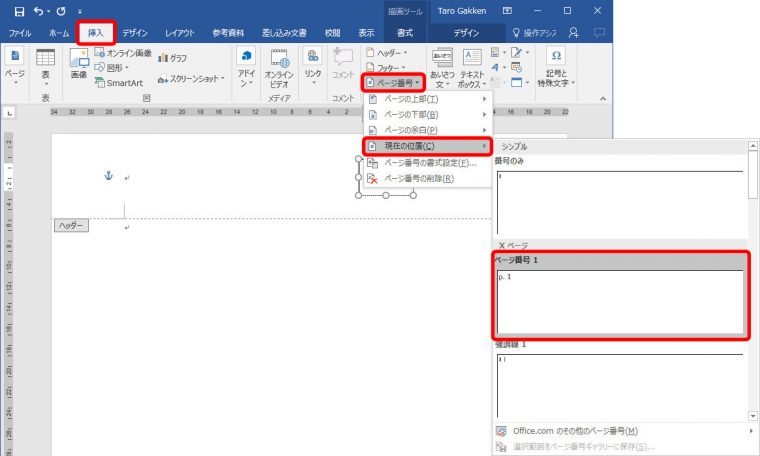
Task: Open the undo history dropdown arrow
Action: pyautogui.click(x=48, y=11)
